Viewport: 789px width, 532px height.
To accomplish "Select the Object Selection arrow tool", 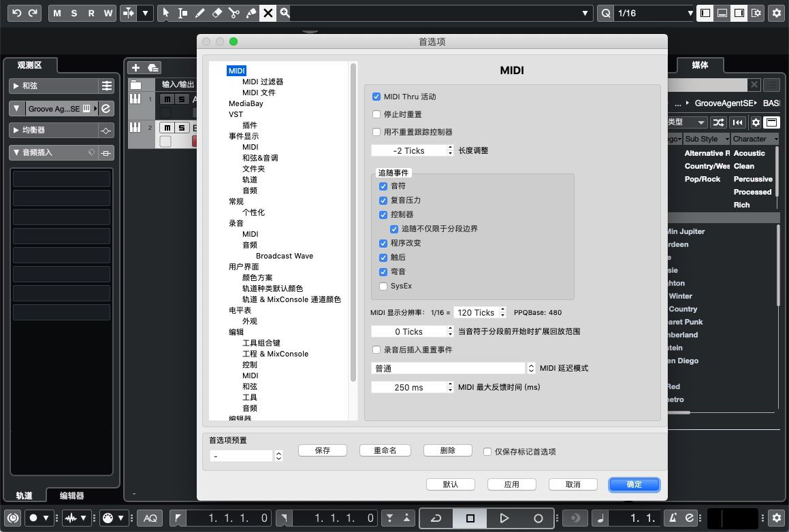I will point(165,13).
